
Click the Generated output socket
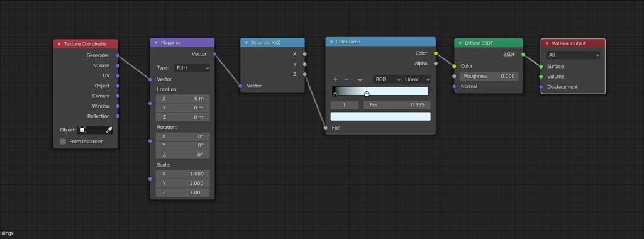pos(118,55)
